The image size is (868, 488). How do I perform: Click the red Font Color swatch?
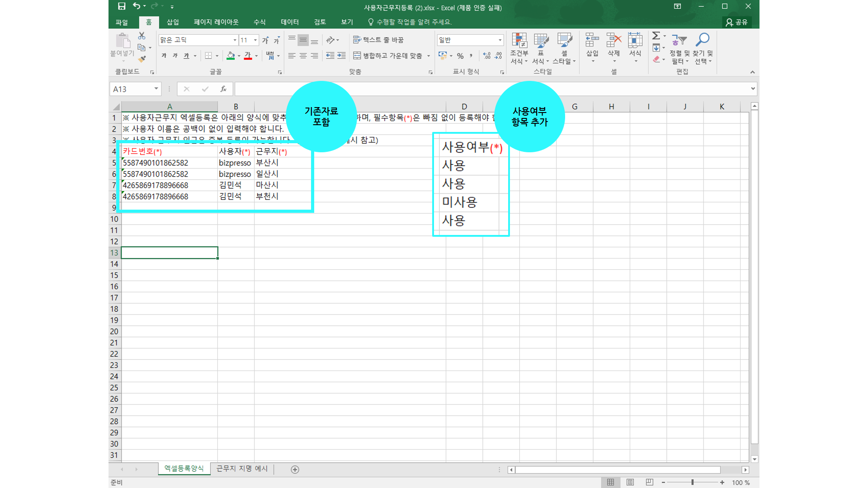pos(248,56)
